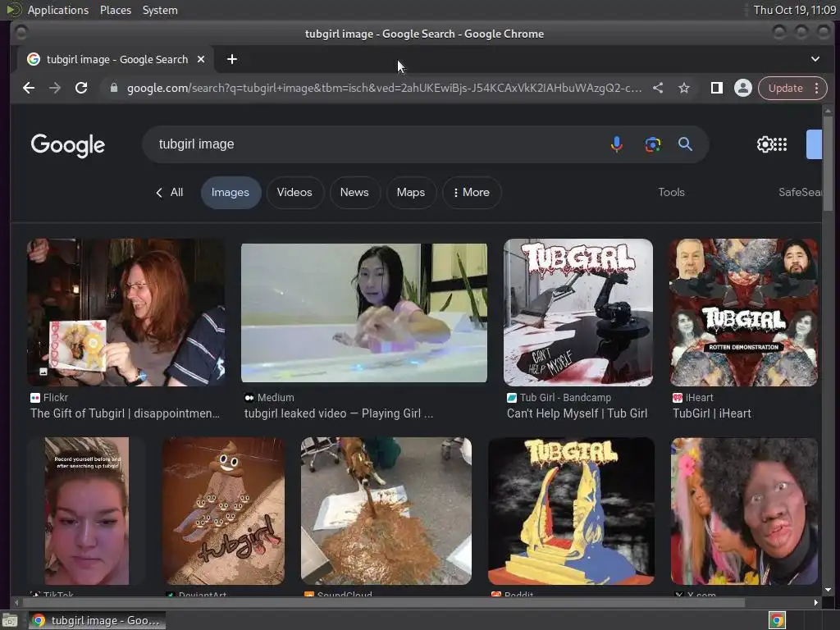840x630 pixels.
Task: Select the Images tab
Action: (231, 192)
